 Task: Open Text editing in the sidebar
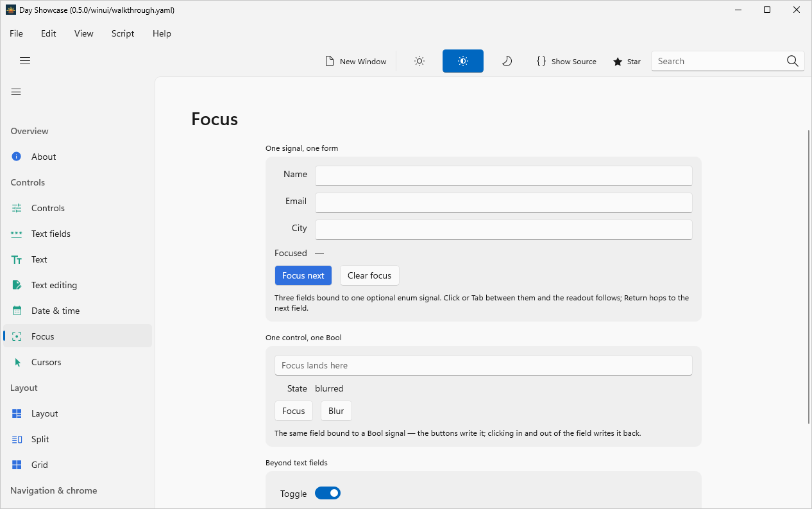[78, 285]
